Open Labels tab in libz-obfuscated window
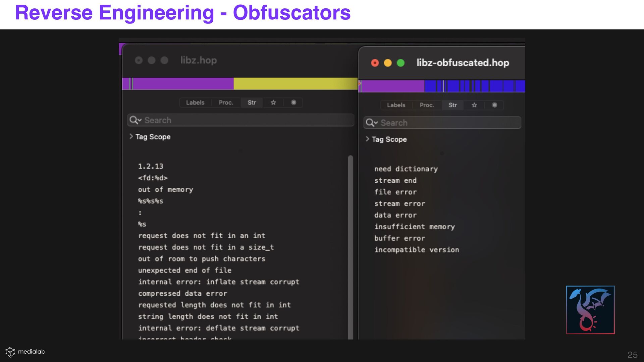The image size is (644, 362). [x=396, y=105]
